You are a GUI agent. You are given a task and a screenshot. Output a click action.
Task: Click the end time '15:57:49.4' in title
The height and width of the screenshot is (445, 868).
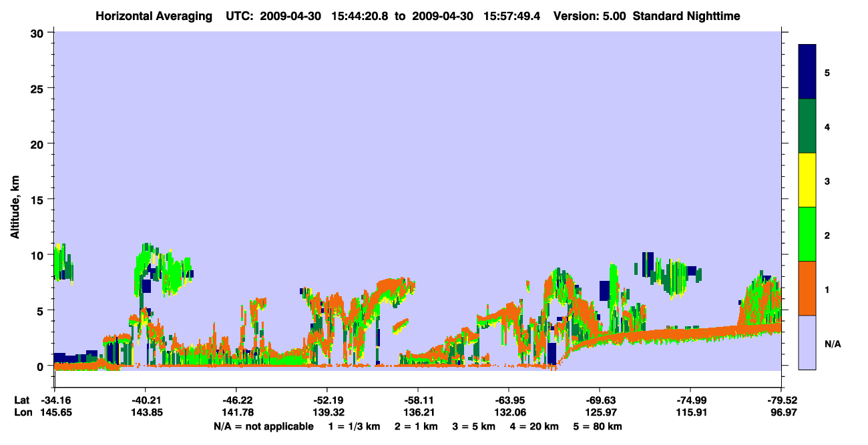pyautogui.click(x=511, y=16)
